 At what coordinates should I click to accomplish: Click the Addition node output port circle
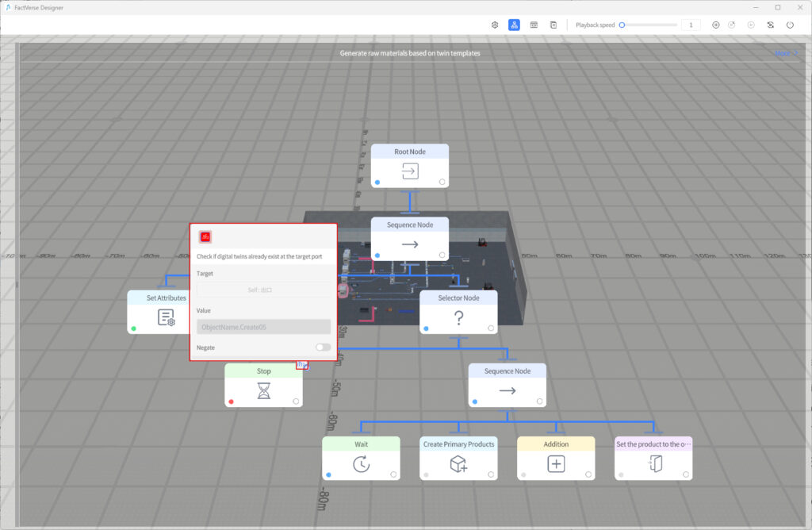pyautogui.click(x=588, y=474)
